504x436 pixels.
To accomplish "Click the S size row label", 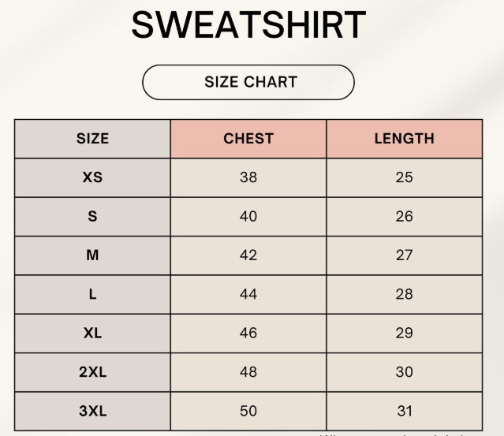I will [x=92, y=216].
